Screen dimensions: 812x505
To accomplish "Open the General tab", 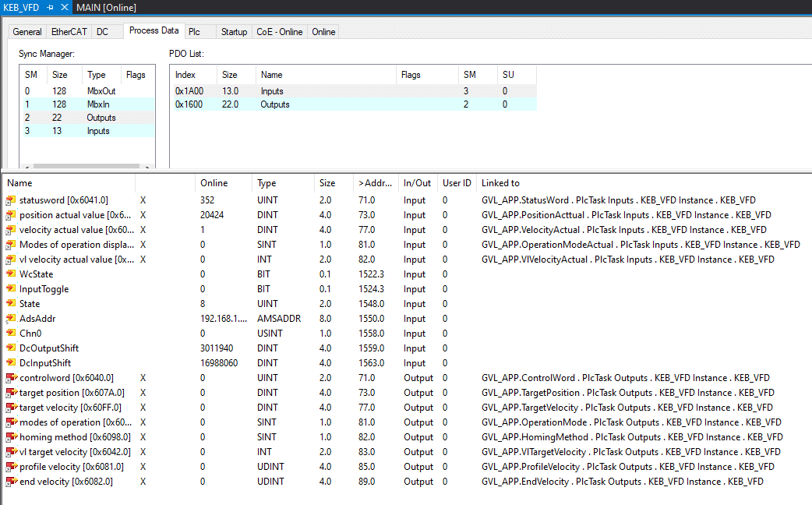I will (27, 32).
